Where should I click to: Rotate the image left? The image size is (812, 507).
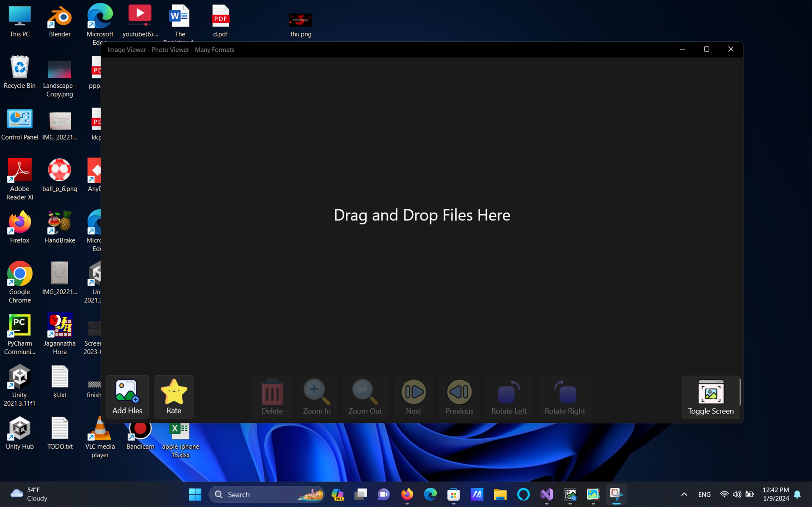[509, 397]
